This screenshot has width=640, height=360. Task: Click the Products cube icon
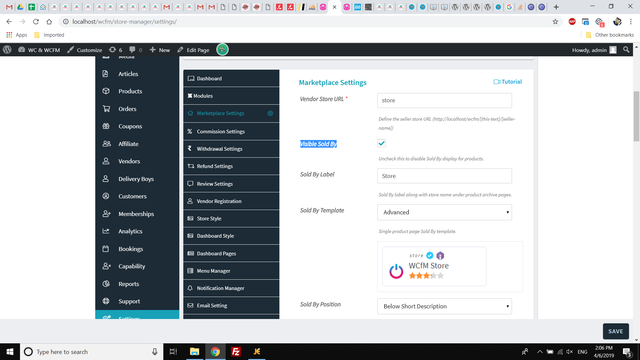coord(106,91)
